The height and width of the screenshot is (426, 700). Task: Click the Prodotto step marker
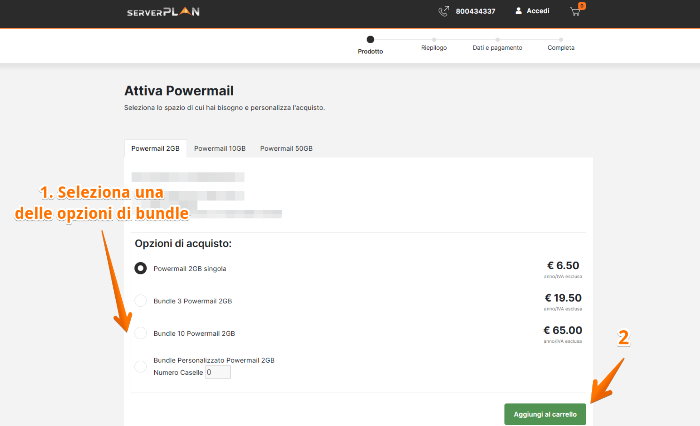coord(370,39)
